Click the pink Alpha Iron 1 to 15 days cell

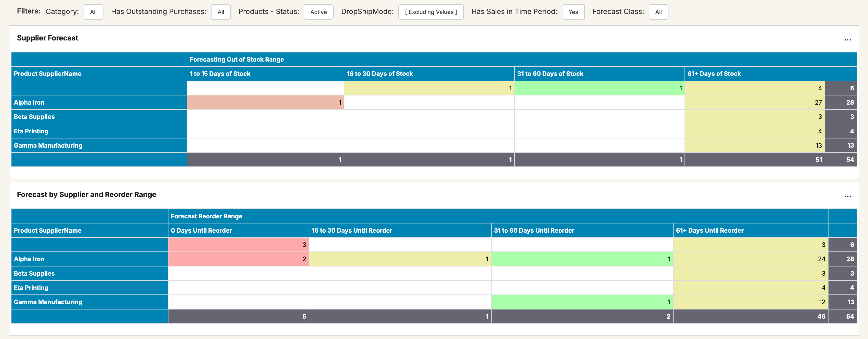(265, 103)
